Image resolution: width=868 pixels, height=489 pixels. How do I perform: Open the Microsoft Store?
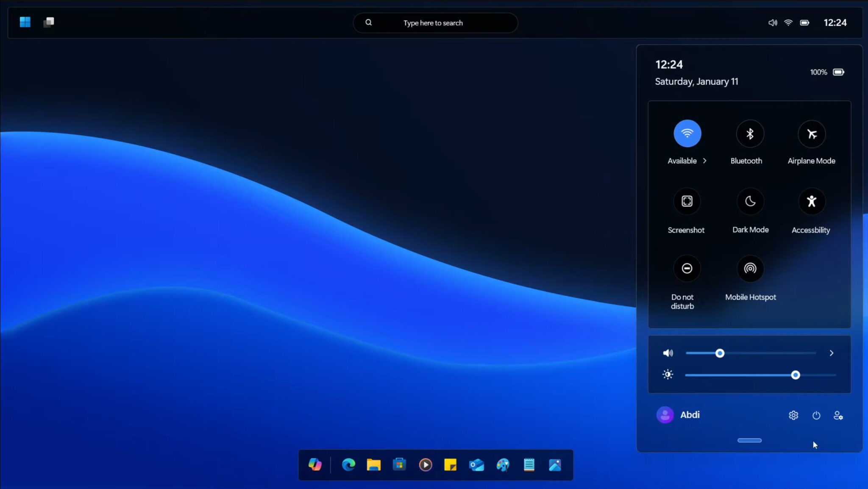pyautogui.click(x=400, y=465)
